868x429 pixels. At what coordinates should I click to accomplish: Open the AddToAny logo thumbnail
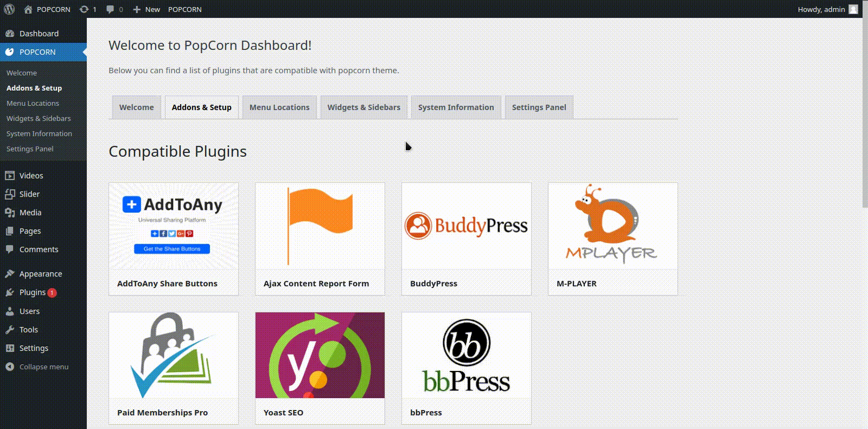pyautogui.click(x=174, y=226)
